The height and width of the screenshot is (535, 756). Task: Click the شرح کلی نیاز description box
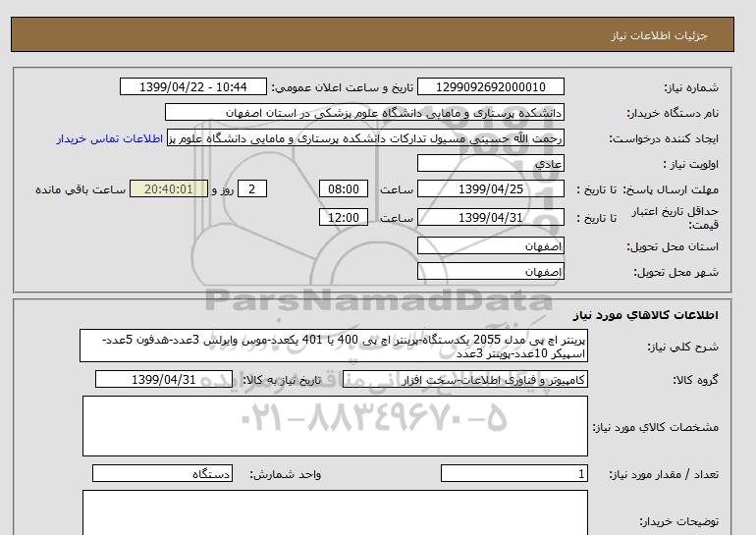(x=334, y=347)
